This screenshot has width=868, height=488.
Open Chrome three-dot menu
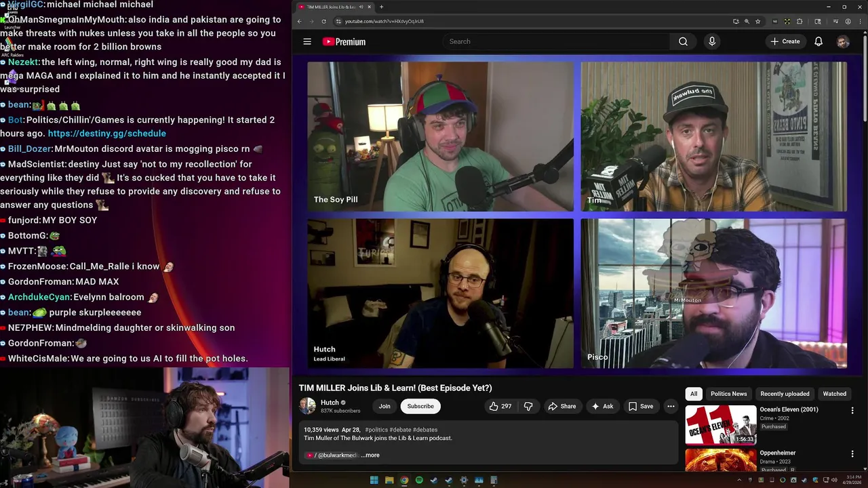[859, 21]
